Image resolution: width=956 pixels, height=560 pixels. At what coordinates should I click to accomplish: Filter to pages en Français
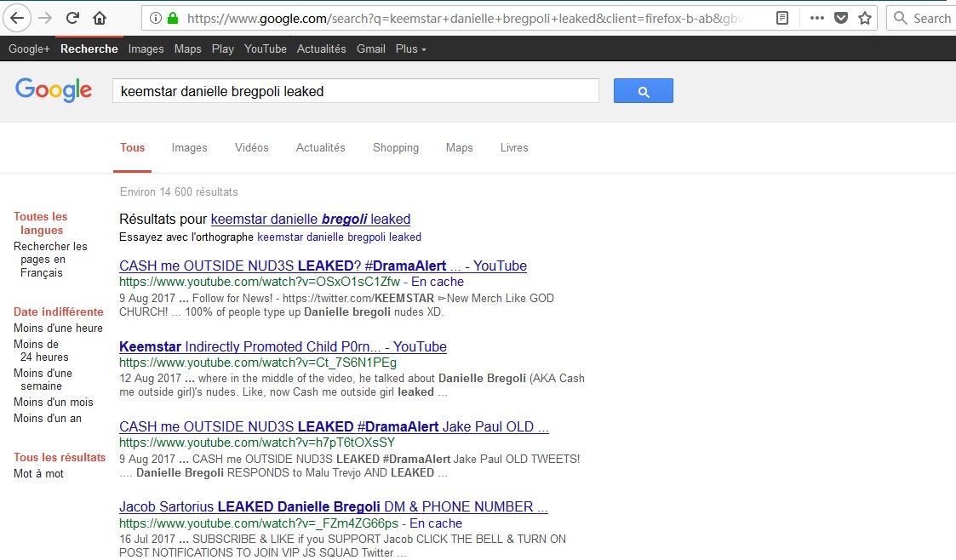50,260
